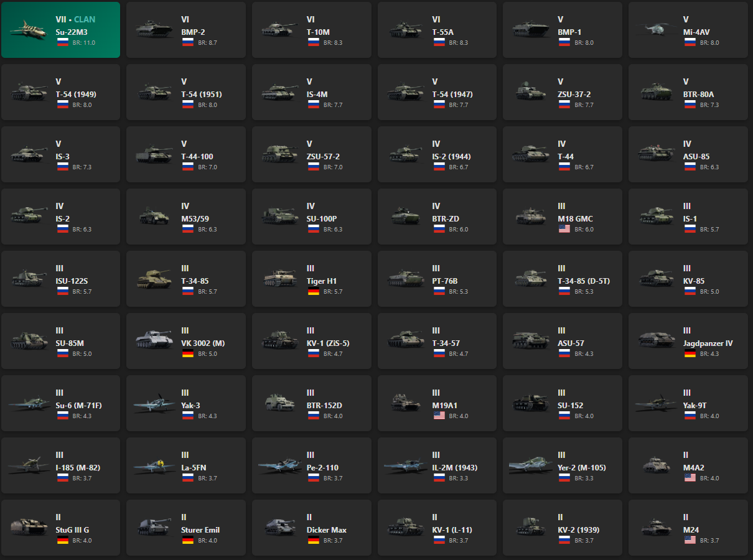The image size is (753, 560).
Task: Click the Tiger H1 tank image
Action: click(280, 279)
